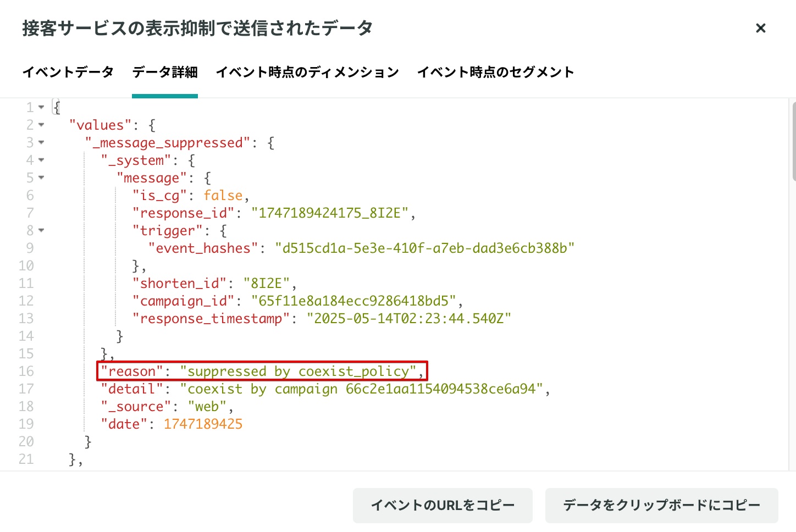Click the event_hashes value starting d515cd1a
The image size is (796, 532).
425,248
